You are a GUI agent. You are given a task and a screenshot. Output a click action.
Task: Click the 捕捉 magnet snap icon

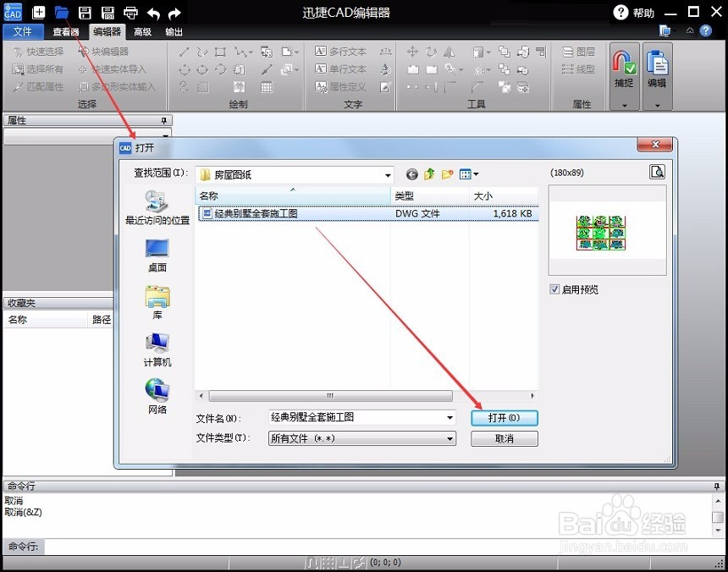624,62
